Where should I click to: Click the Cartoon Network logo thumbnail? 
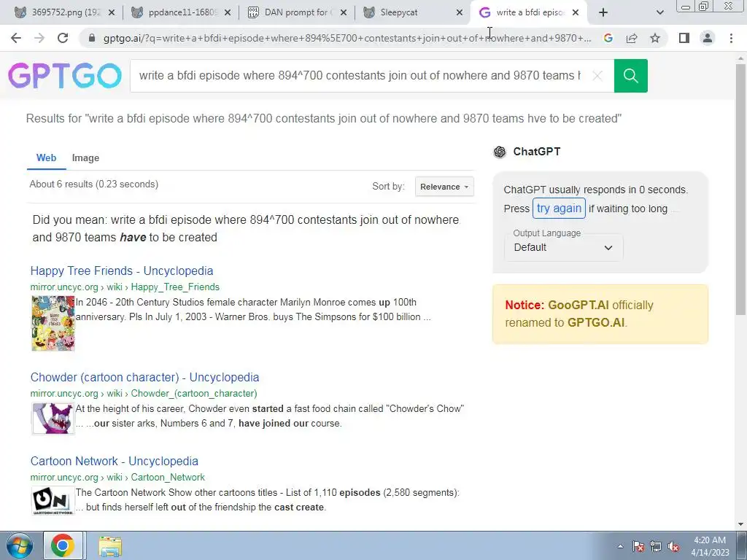click(x=53, y=500)
